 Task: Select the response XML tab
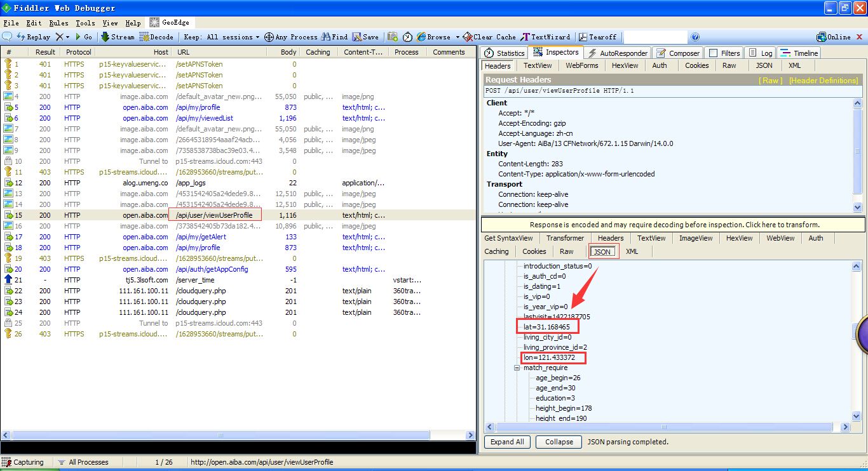click(632, 251)
